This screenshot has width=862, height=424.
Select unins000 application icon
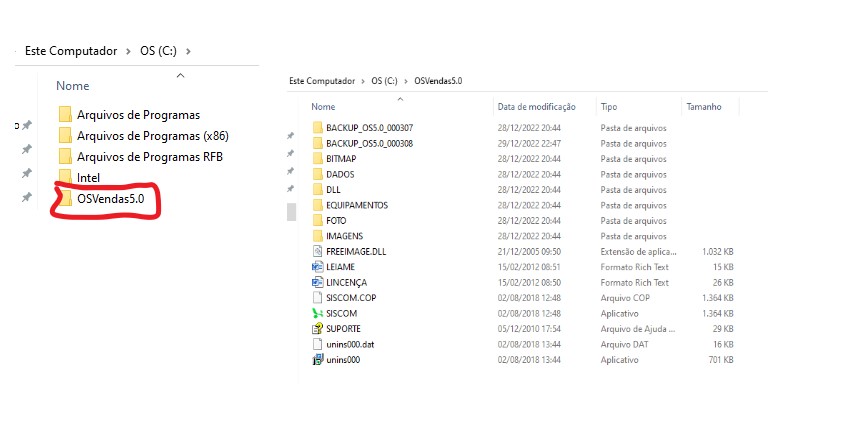(x=317, y=360)
